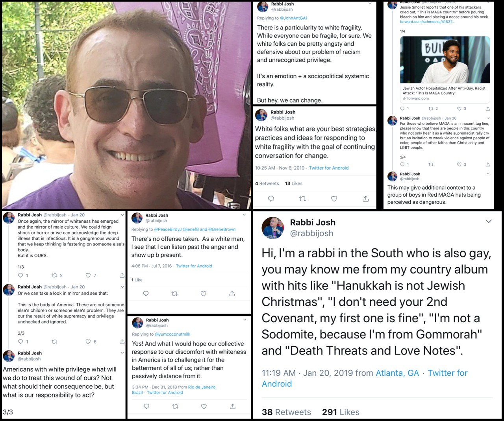Retweet the Rio de Janeiro tweet

tap(175, 406)
